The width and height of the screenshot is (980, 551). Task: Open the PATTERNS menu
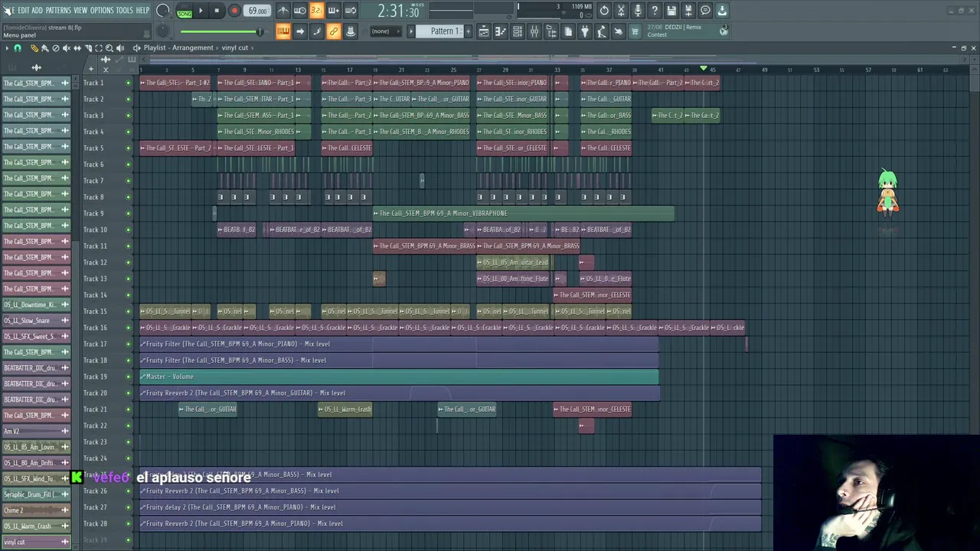(x=58, y=10)
